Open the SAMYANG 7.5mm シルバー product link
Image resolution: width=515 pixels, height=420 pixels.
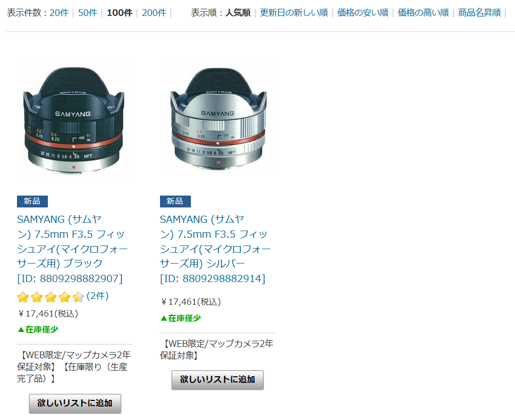[215, 249]
